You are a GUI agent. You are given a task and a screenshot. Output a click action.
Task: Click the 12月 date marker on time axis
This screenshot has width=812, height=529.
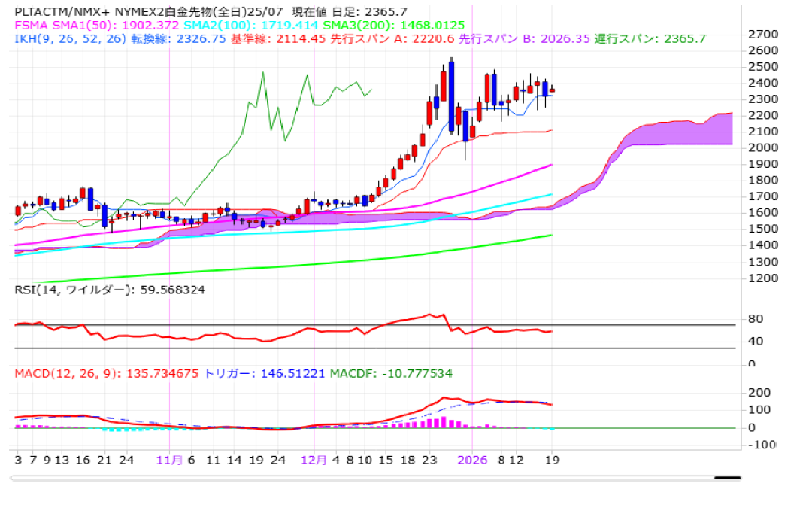[314, 460]
